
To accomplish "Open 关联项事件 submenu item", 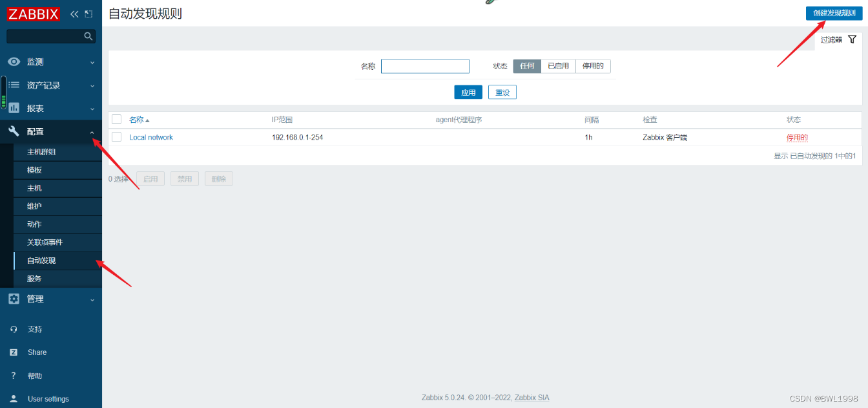I will pos(57,242).
